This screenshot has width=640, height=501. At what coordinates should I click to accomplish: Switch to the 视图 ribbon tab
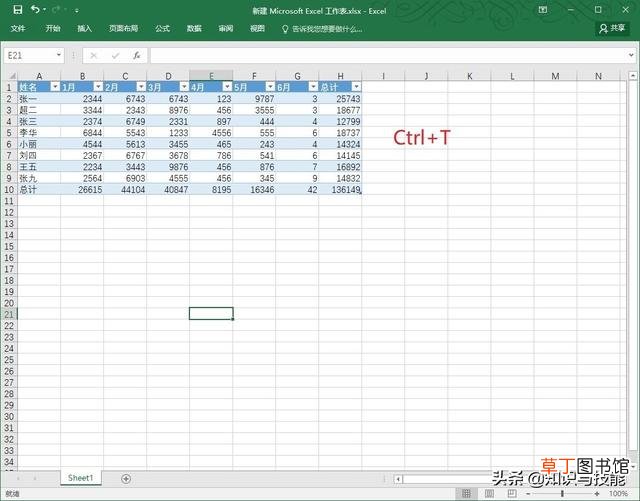coord(257,28)
